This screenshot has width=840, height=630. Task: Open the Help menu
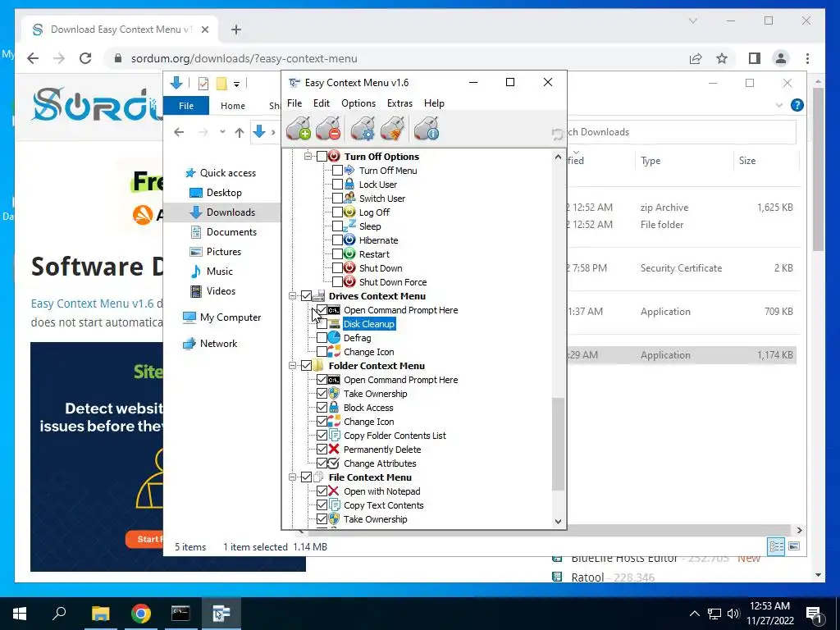[x=434, y=103]
